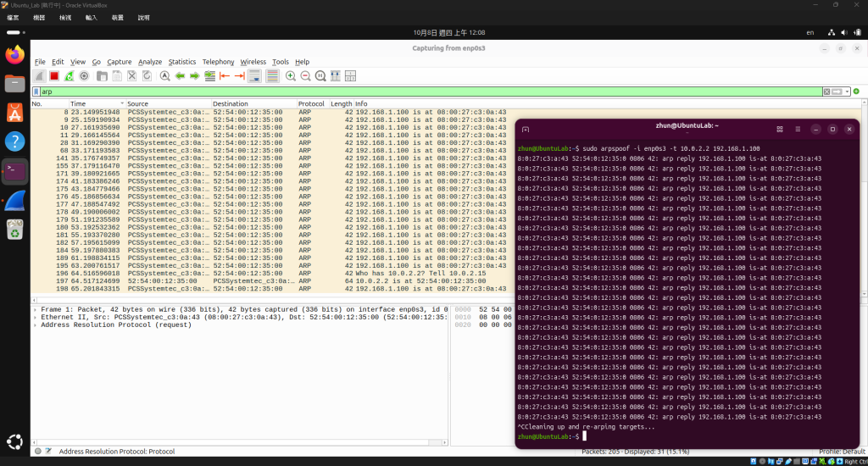Open Files from the Ubuntu dock
The height and width of the screenshot is (466, 868).
click(x=15, y=84)
